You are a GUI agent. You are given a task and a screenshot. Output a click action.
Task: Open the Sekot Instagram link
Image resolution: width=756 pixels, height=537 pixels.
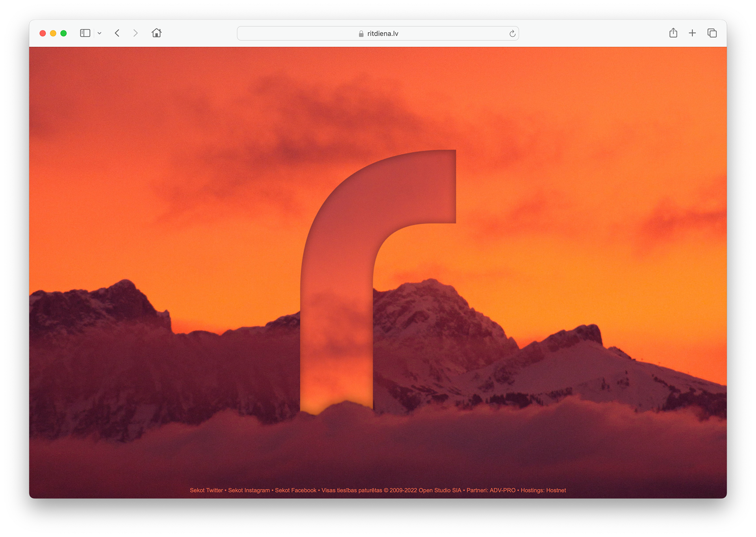click(249, 490)
